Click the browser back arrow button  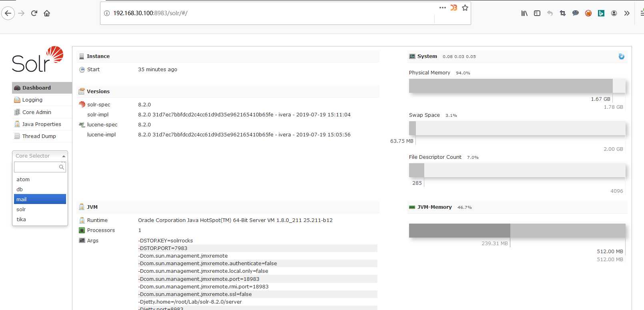tap(8, 13)
